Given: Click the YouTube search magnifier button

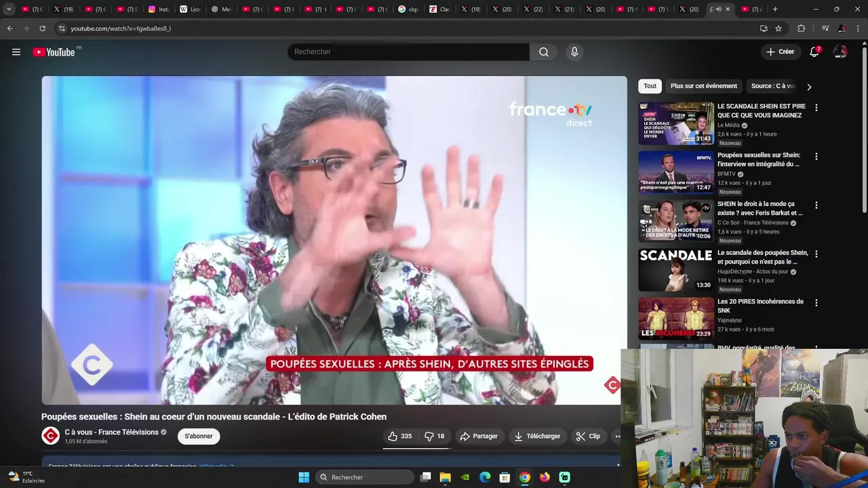Looking at the screenshot, I should point(544,52).
